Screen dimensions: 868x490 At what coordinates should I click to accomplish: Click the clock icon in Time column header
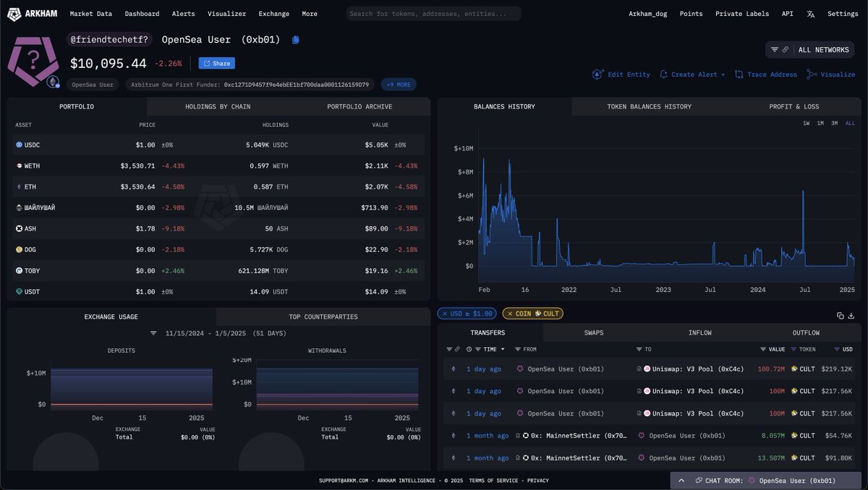point(469,349)
